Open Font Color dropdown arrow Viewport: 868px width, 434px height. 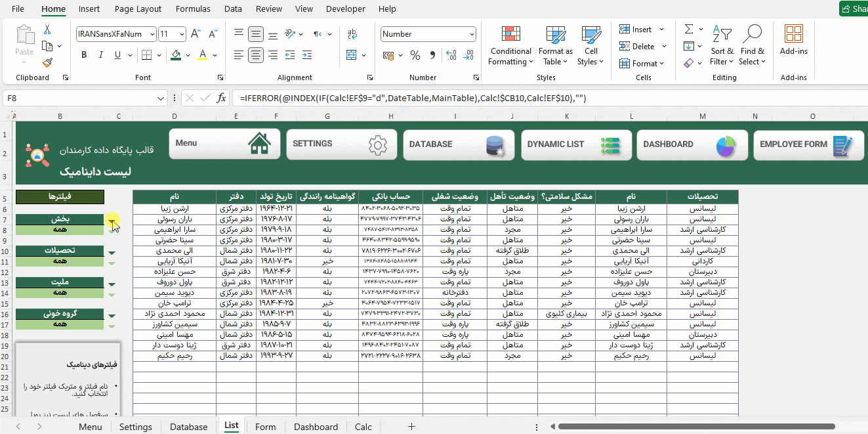pyautogui.click(x=215, y=55)
